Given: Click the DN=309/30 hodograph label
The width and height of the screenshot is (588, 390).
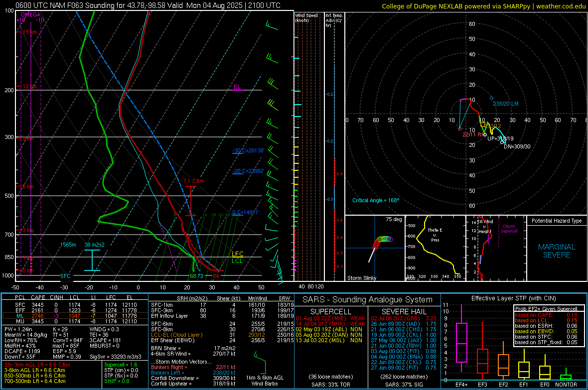Looking at the screenshot, I should point(517,146).
